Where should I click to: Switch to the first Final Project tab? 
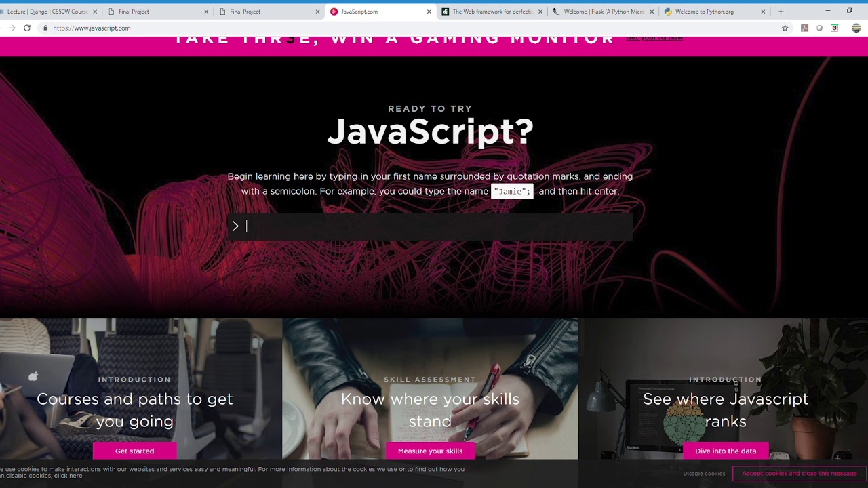pyautogui.click(x=157, y=12)
